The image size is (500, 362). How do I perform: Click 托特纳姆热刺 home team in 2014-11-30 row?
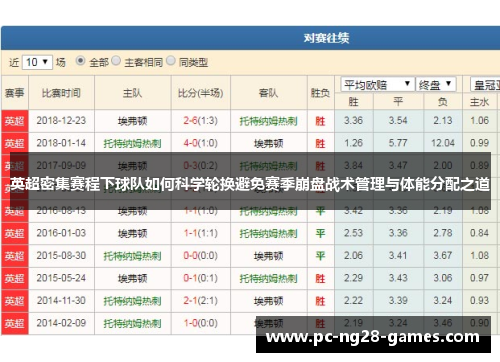(132, 301)
